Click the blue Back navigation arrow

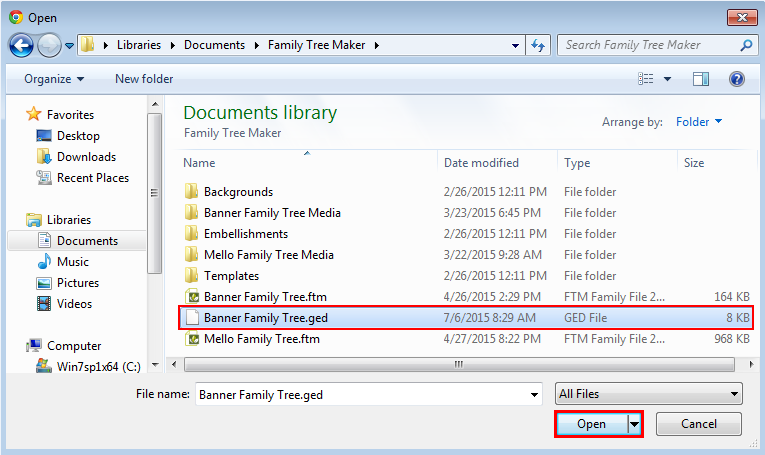pyautogui.click(x=21, y=46)
